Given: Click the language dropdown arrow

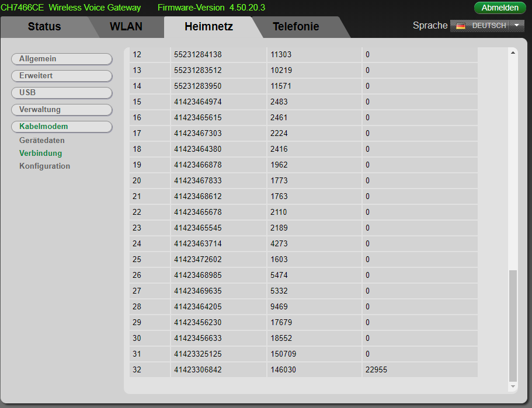Looking at the screenshot, I should pos(516,26).
